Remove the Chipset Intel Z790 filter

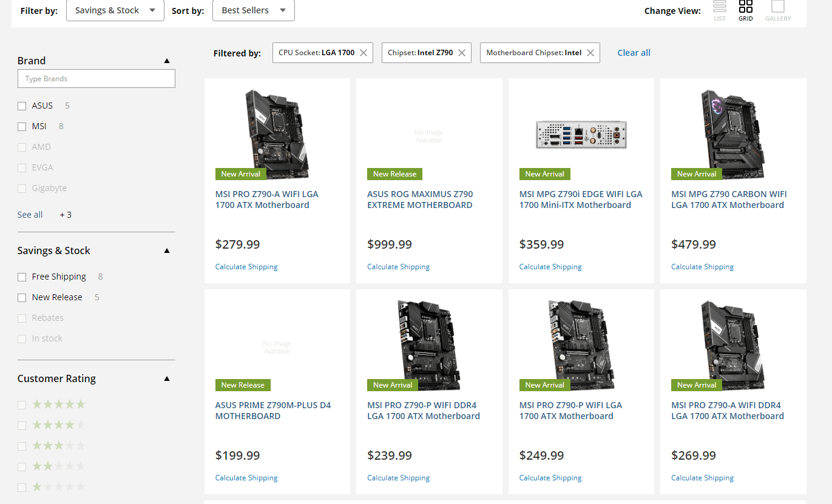(x=462, y=53)
